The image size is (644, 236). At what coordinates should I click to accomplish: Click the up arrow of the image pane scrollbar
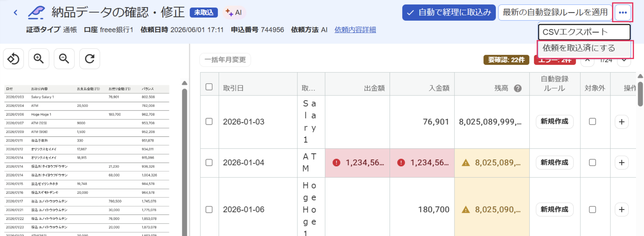pos(185,83)
